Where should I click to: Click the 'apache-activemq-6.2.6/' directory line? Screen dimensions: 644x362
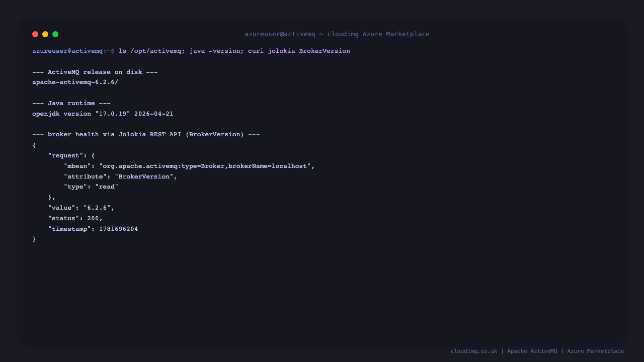tap(75, 82)
